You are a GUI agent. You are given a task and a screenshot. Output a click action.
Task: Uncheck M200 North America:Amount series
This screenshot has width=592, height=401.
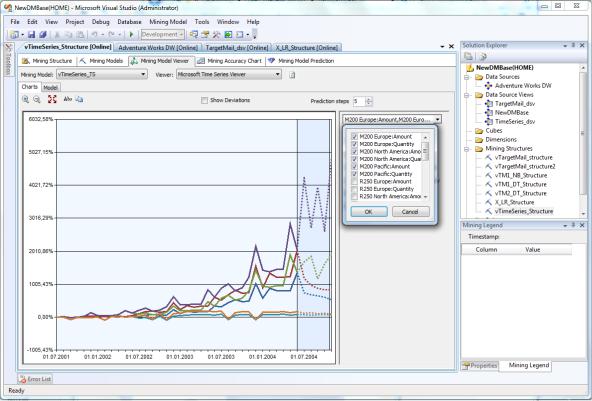pyautogui.click(x=355, y=151)
